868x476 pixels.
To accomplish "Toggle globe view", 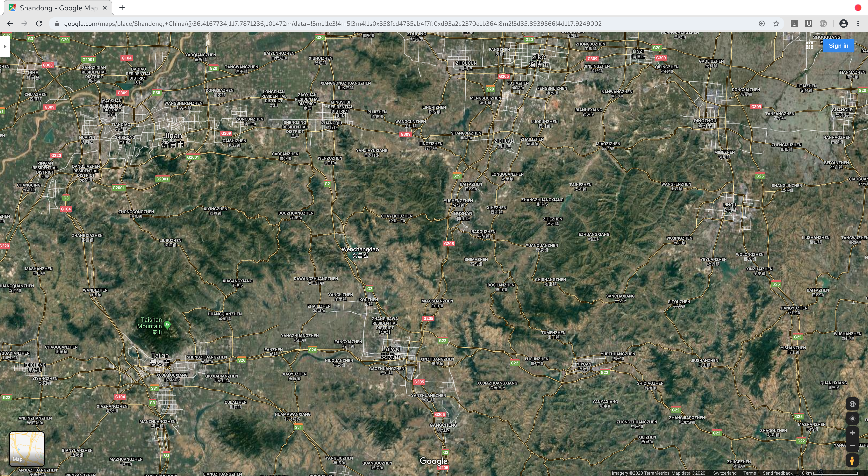I will [x=852, y=404].
